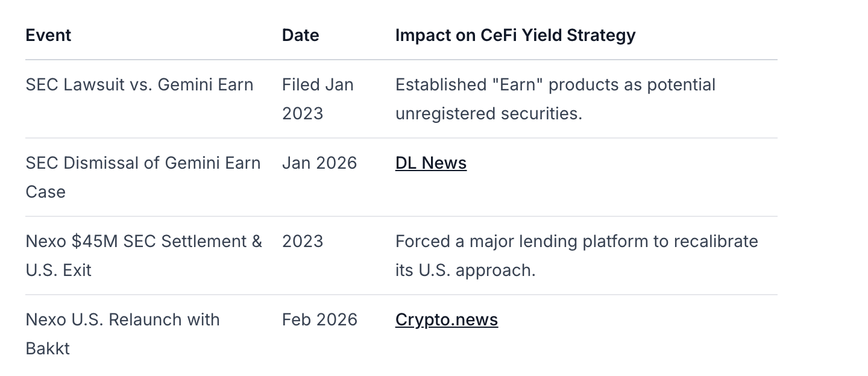This screenshot has height=376, width=868.
Task: Click the phrase "unregistered securities."
Action: pyautogui.click(x=488, y=114)
